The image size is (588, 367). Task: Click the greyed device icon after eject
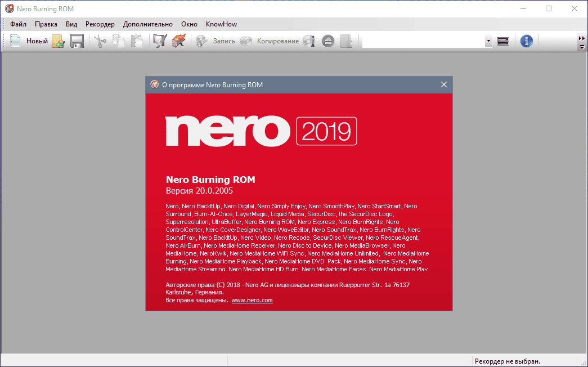[x=347, y=41]
